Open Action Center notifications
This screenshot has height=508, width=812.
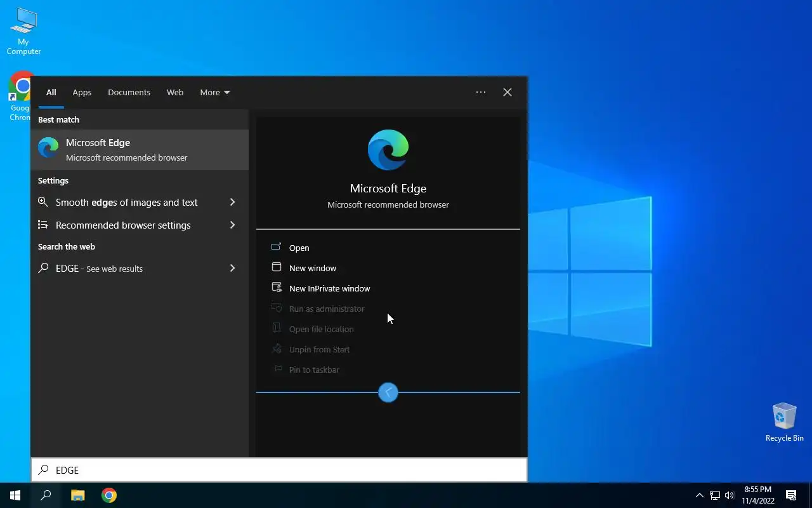(791, 495)
